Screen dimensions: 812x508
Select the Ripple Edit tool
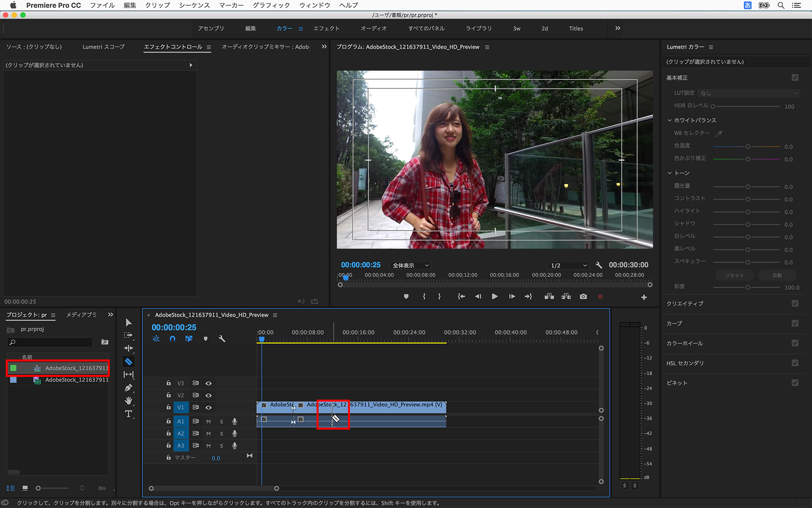129,348
